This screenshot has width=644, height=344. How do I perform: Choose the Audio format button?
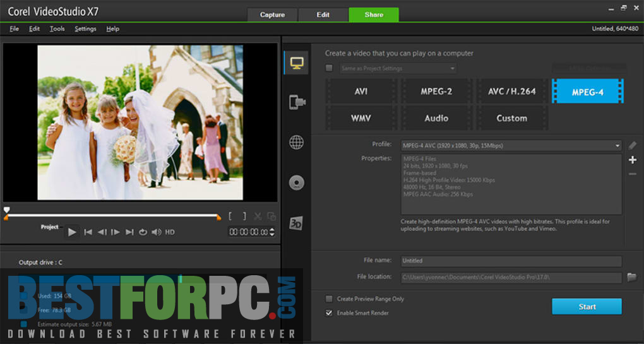pos(436,118)
